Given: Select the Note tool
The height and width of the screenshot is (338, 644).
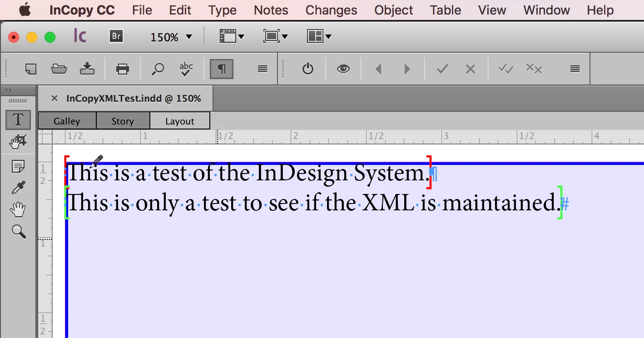Looking at the screenshot, I should 18,167.
